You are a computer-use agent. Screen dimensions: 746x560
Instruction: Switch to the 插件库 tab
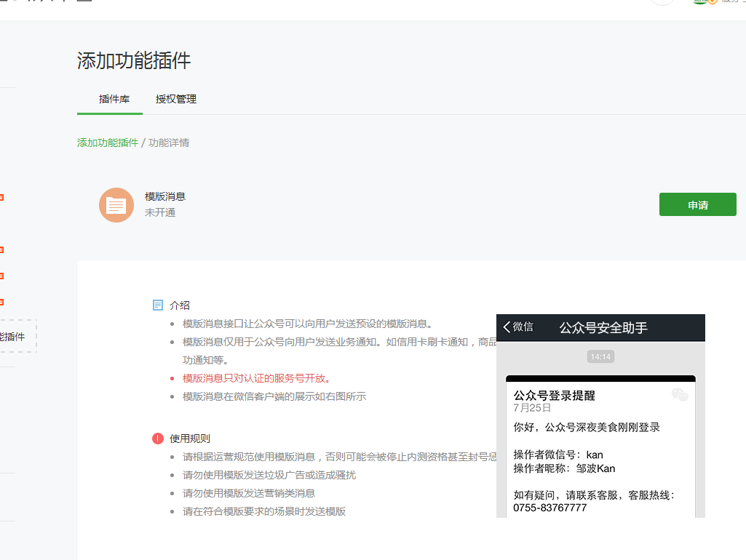point(114,99)
